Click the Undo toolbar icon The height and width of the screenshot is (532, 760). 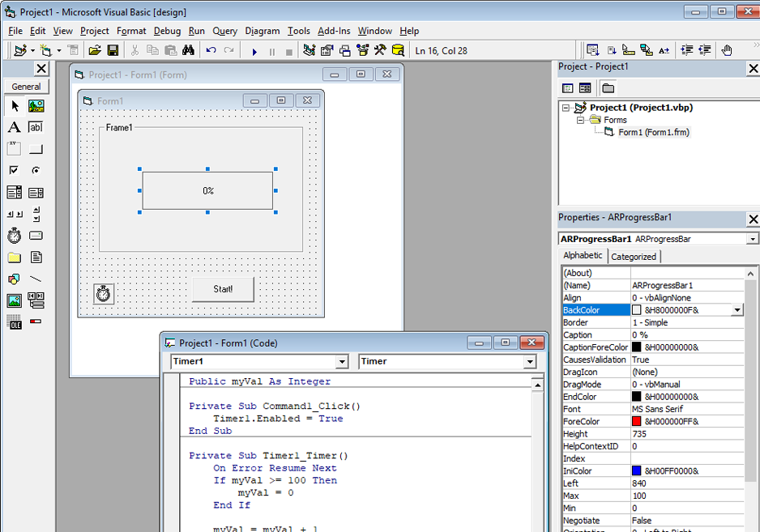pyautogui.click(x=211, y=50)
